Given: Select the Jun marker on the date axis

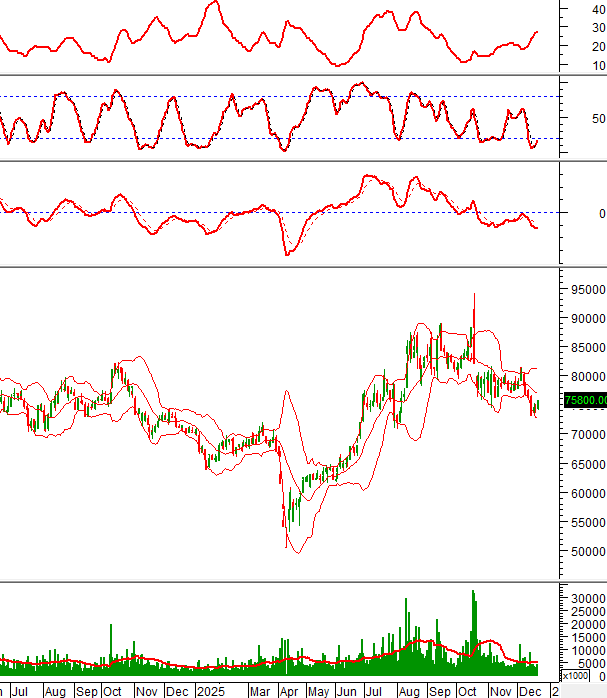Looking at the screenshot, I should pos(348,691).
